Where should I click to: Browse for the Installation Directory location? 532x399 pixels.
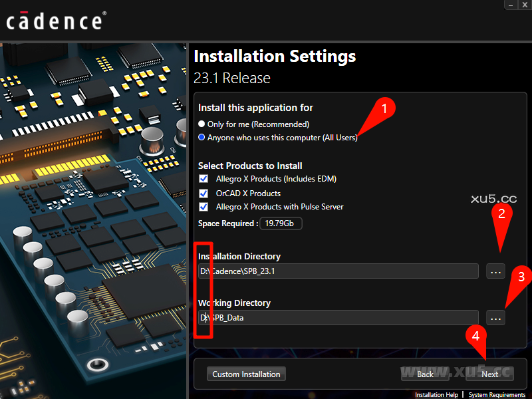(495, 271)
